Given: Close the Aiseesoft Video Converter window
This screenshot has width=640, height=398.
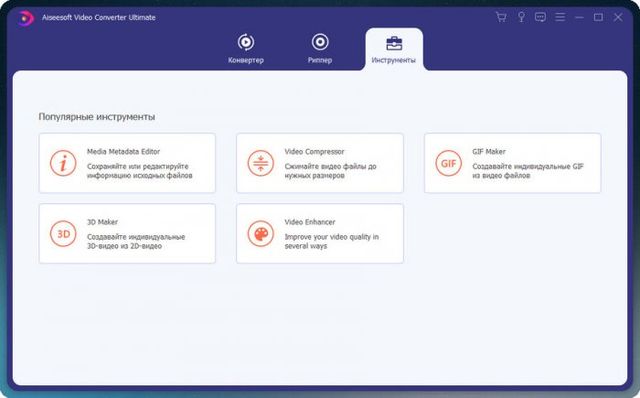Looking at the screenshot, I should (x=618, y=17).
